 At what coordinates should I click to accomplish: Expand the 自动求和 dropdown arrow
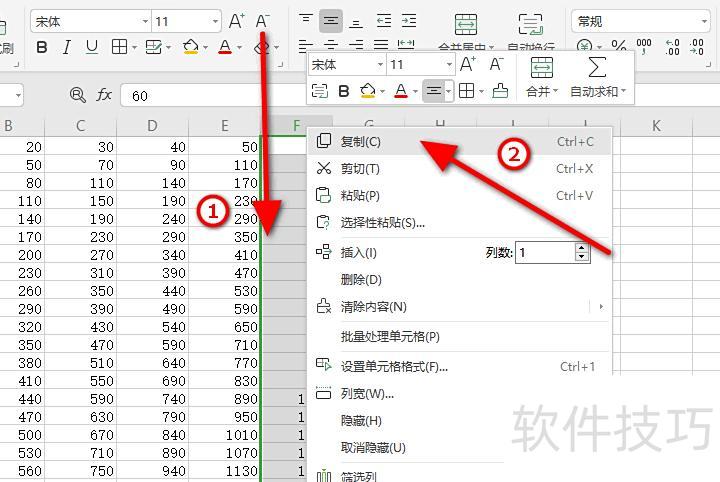click(624, 91)
